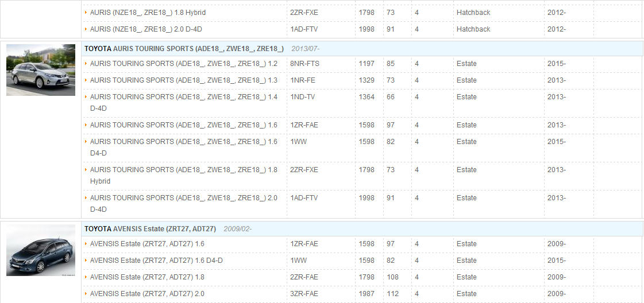Select engine code 2ZR-FXE in Touring Sports Hybrid row

[304, 170]
